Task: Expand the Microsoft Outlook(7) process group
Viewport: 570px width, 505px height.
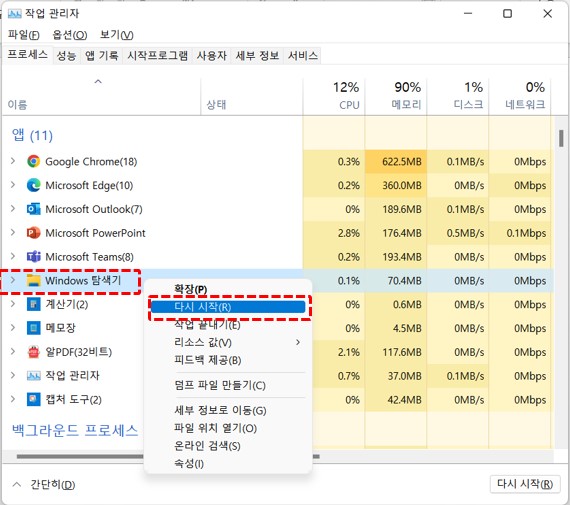Action: tap(13, 209)
